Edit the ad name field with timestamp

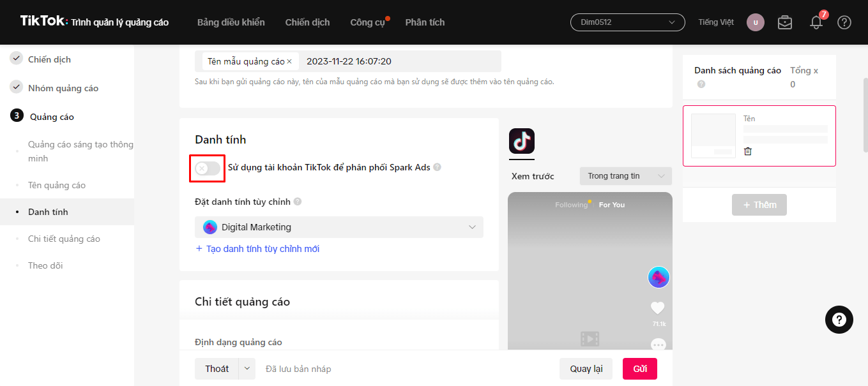tap(348, 61)
